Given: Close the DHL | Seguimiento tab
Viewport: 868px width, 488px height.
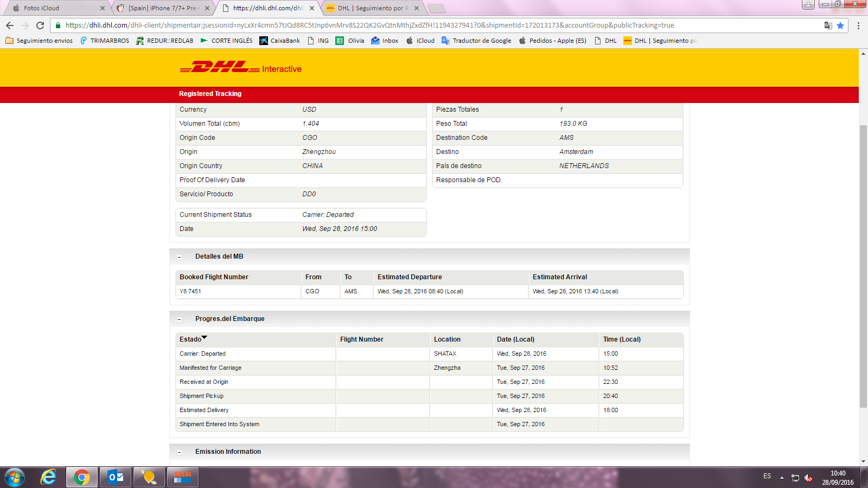Looking at the screenshot, I should [x=417, y=8].
